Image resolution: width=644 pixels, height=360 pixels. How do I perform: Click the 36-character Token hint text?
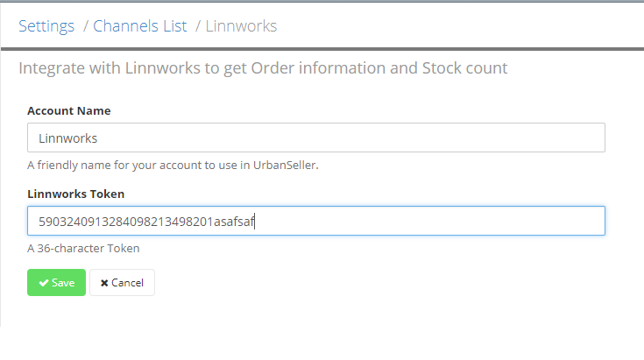[83, 248]
